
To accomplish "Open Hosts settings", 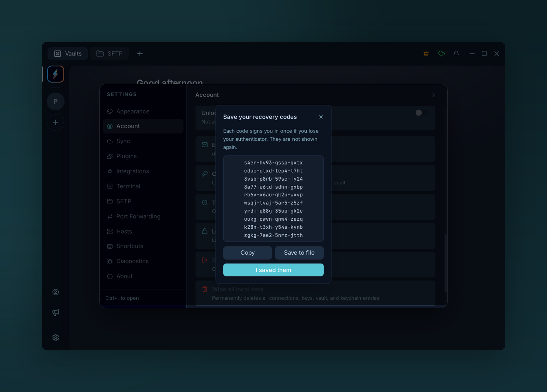I will pos(143,232).
